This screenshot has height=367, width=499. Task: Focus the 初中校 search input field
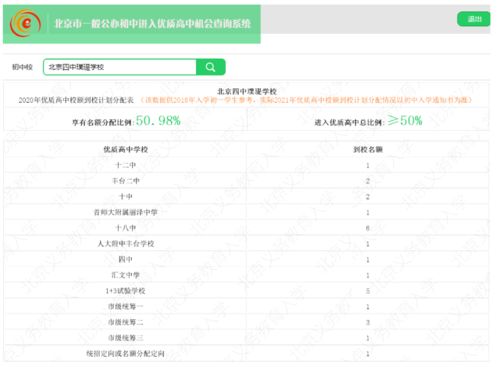[x=120, y=67]
